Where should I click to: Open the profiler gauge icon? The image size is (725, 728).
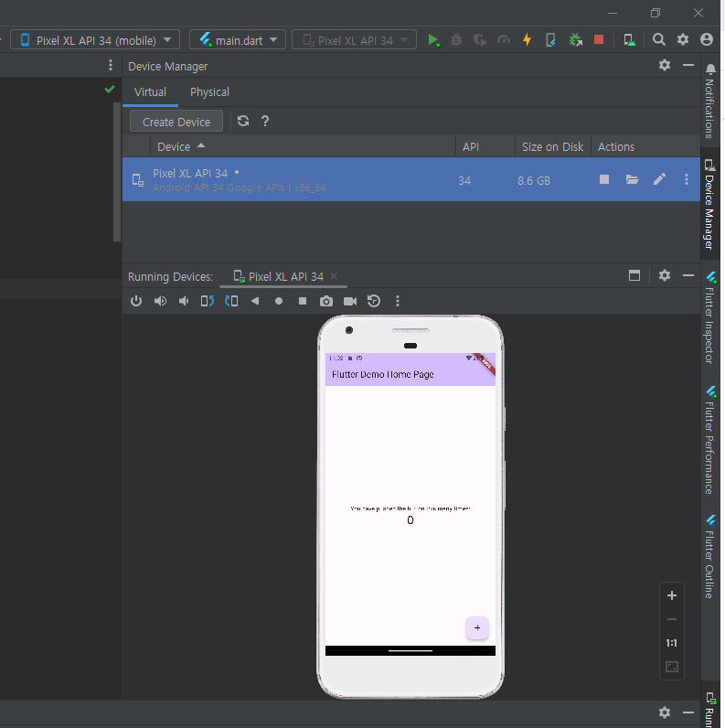click(504, 40)
